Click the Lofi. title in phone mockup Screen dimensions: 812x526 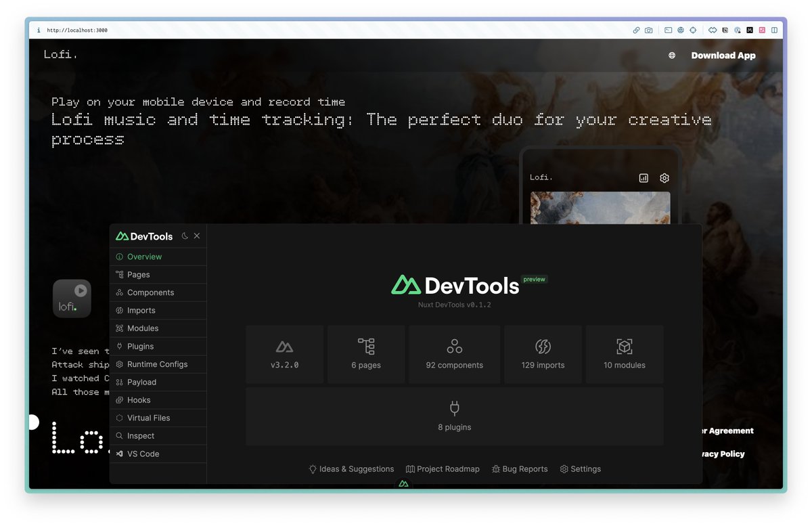[541, 177]
